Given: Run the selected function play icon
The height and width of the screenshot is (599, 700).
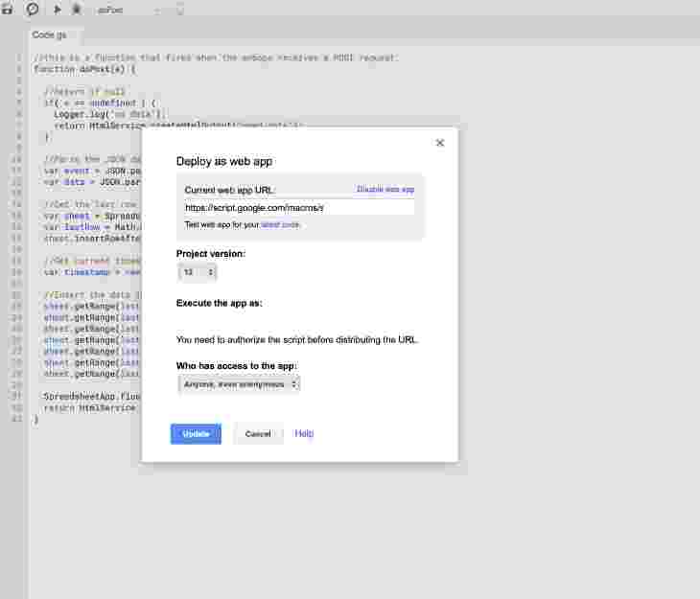Looking at the screenshot, I should [58, 9].
